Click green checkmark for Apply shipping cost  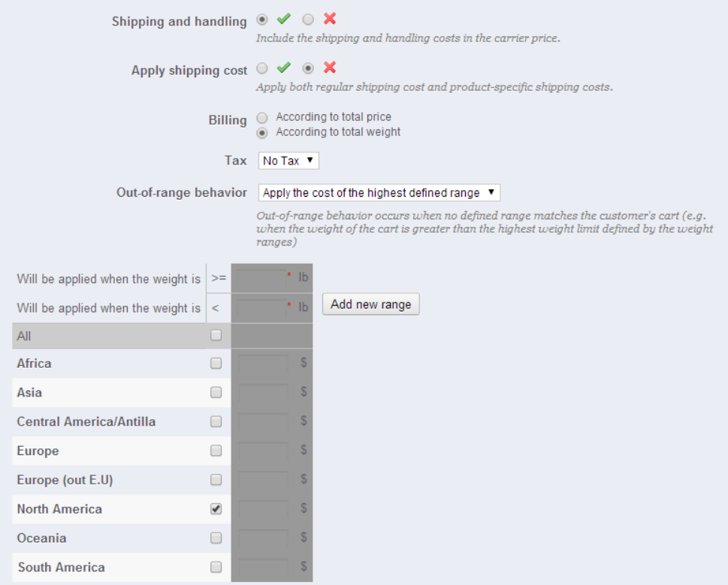[x=283, y=68]
